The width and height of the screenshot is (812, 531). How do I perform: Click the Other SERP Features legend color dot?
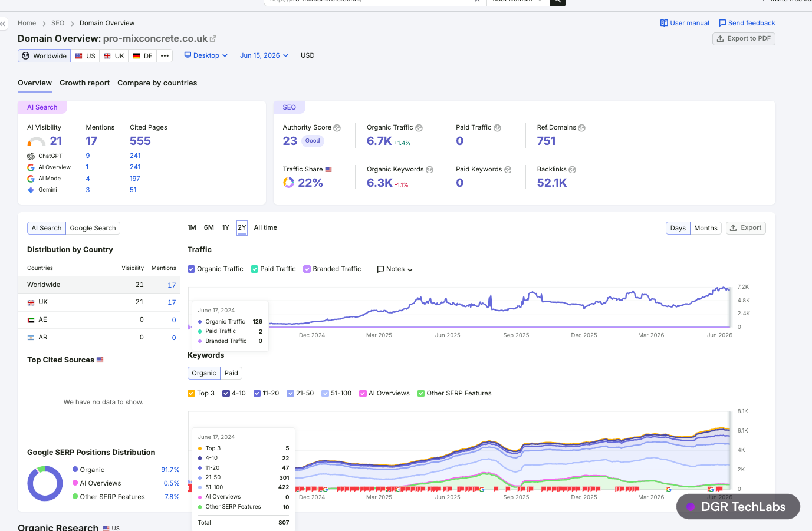[x=75, y=496]
